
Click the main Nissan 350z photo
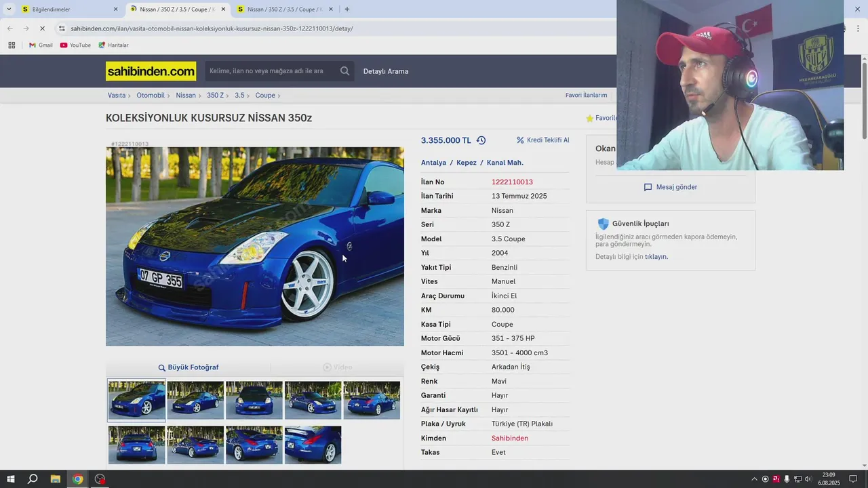pyautogui.click(x=255, y=247)
